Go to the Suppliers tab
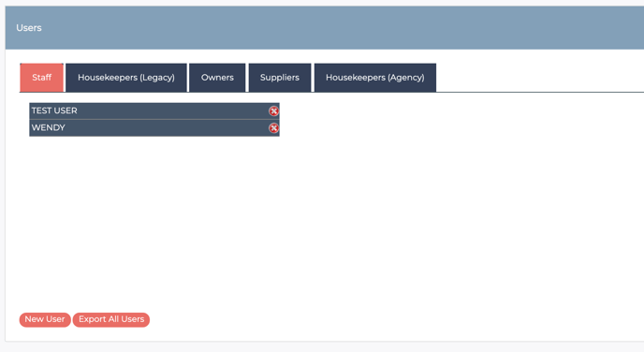The width and height of the screenshot is (644, 352). (280, 78)
